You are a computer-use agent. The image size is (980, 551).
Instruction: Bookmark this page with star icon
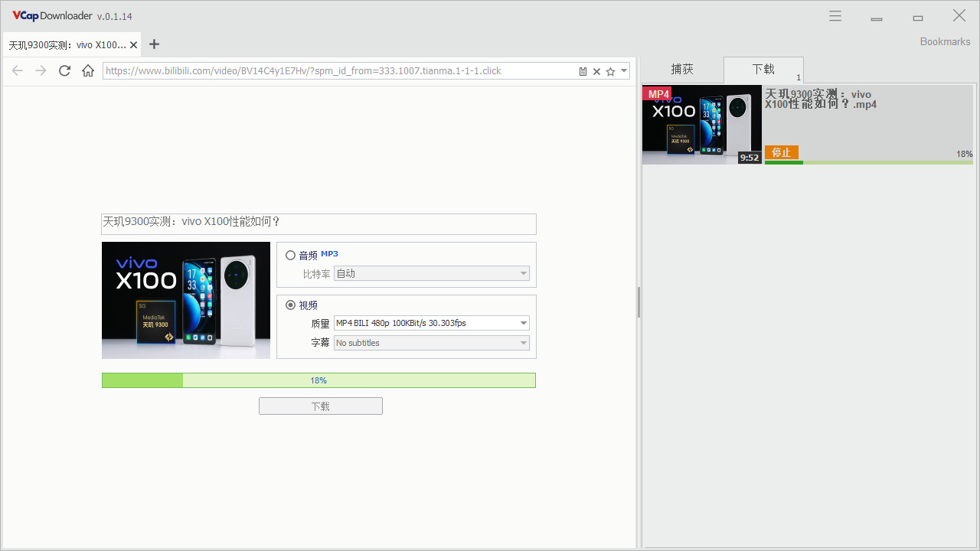(x=610, y=71)
